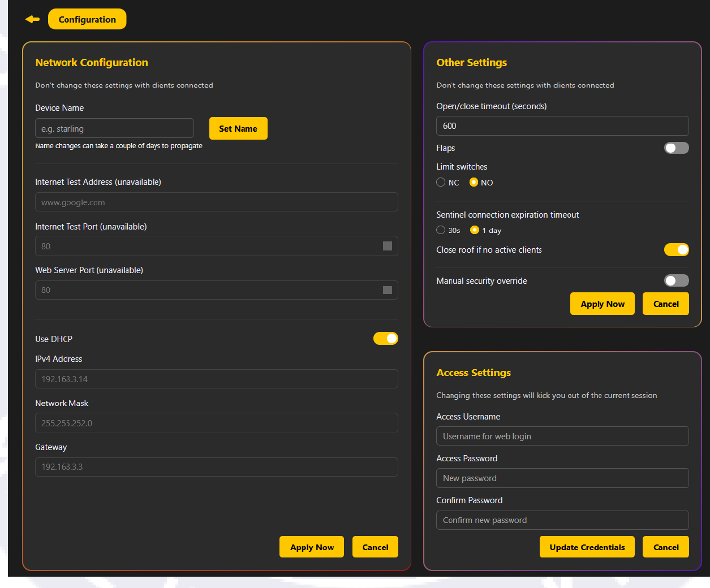The image size is (710, 588).
Task: Click the 'Sentinel connection expiration timeout' label
Action: pos(507,215)
